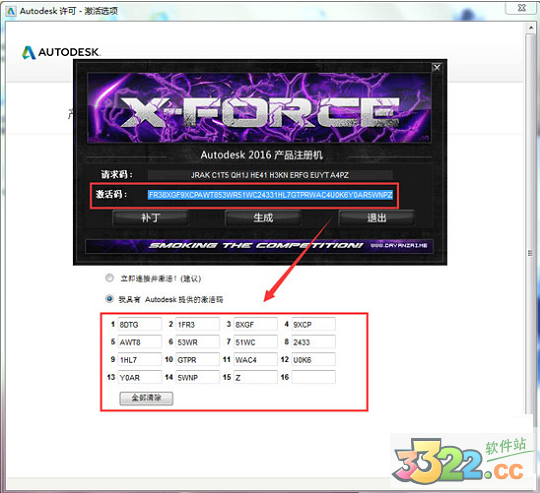
Task: Click activation code box 8 containing 2433
Action: (x=313, y=342)
